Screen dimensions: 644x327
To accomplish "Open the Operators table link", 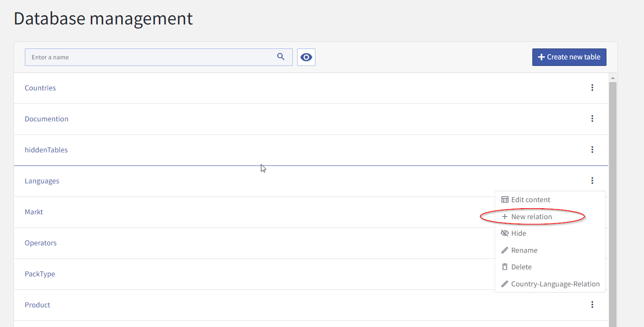I will 41,243.
